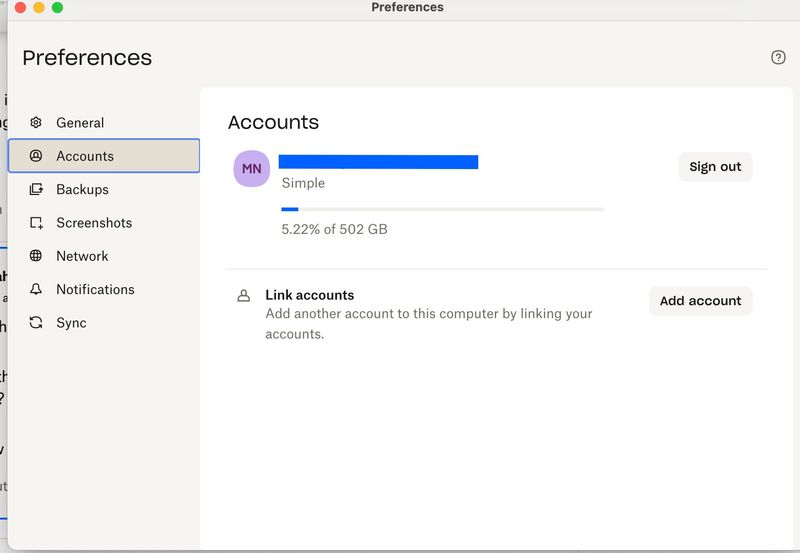Click the 5.22% of 502 GB text
This screenshot has height=553, width=800.
(x=334, y=229)
